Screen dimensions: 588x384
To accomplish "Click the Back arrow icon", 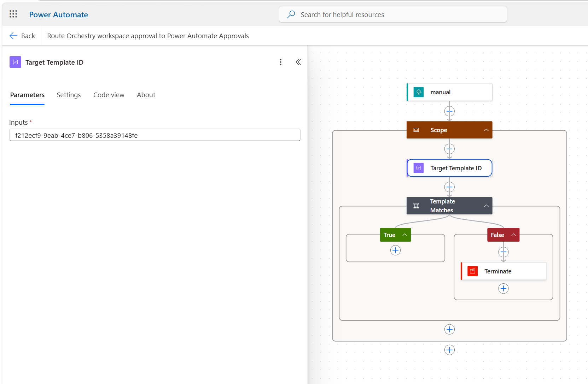I will click(13, 36).
